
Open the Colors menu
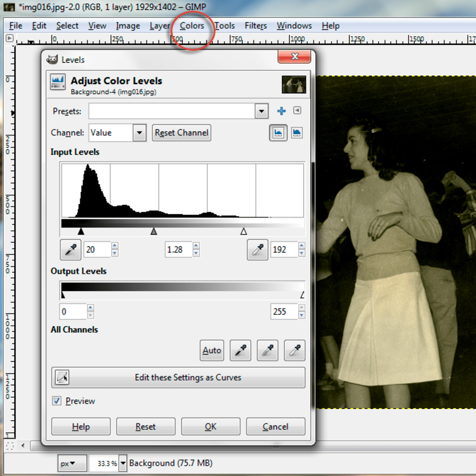[192, 25]
